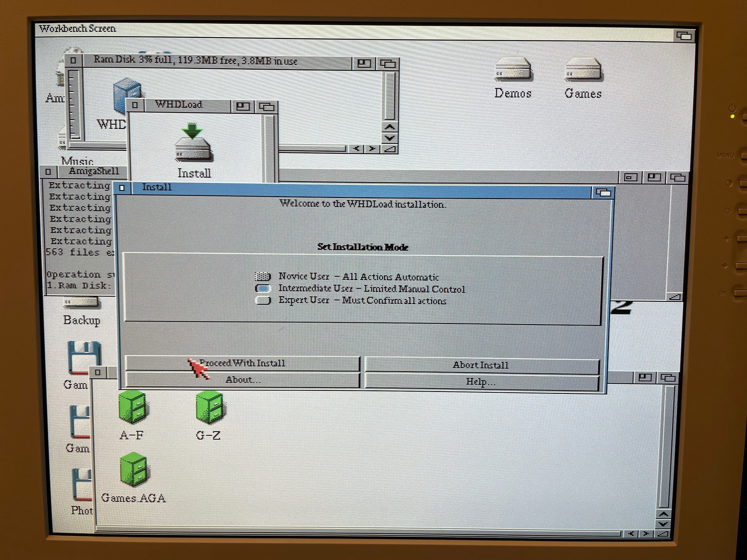Zoom the Ram Disk window
The image size is (747, 560).
point(363,63)
